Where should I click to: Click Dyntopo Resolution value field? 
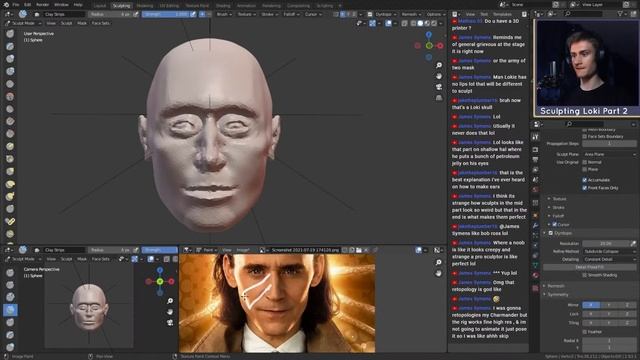coord(606,243)
